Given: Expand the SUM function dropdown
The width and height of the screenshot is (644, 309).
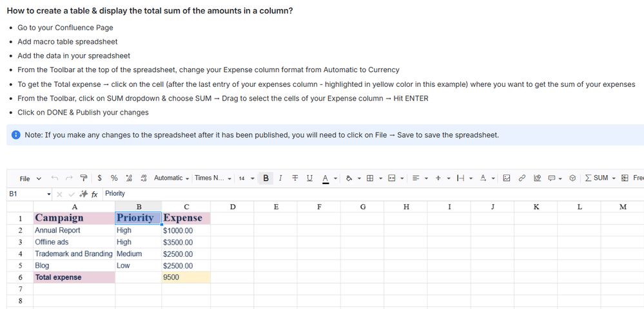Looking at the screenshot, I should [614, 178].
